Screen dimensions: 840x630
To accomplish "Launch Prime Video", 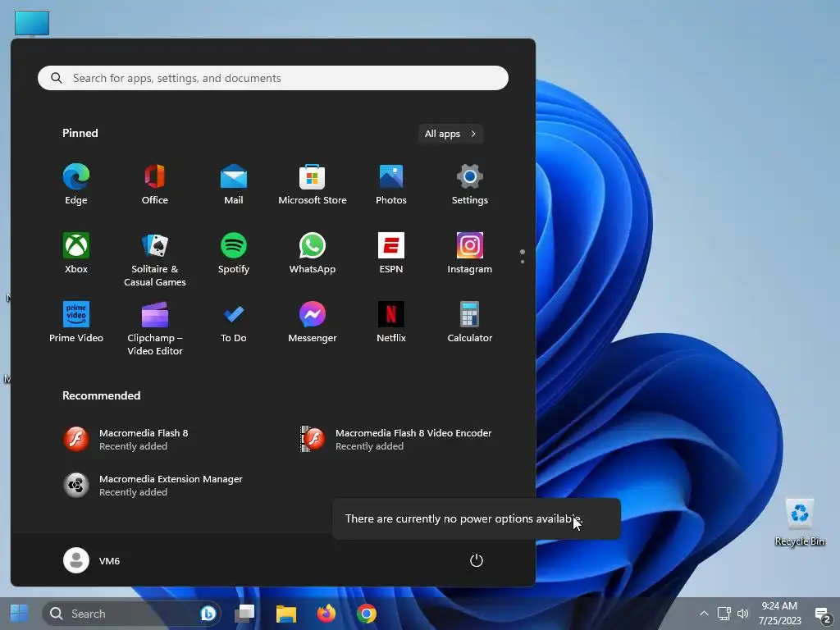I will [x=76, y=322].
